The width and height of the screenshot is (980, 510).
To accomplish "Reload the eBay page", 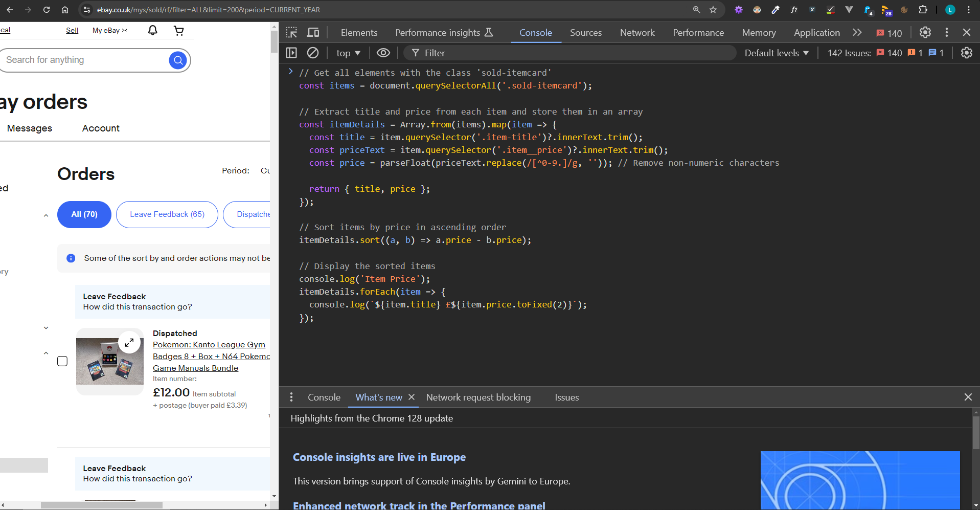I will coord(47,10).
